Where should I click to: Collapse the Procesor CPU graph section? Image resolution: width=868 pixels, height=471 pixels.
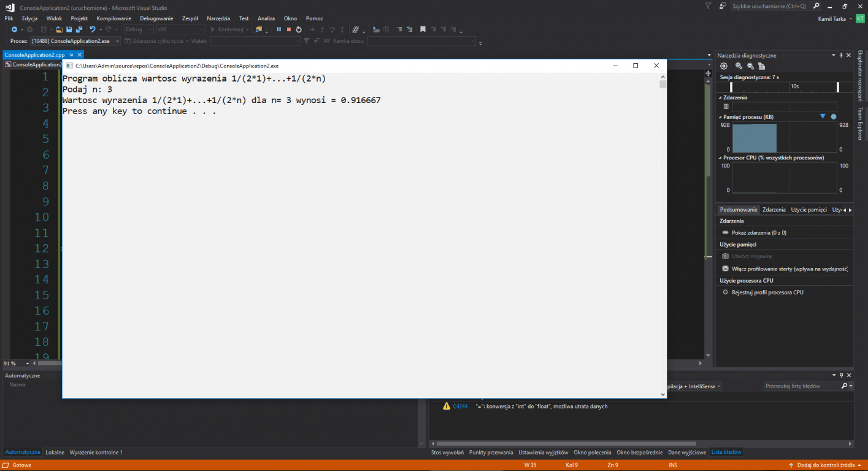pyautogui.click(x=720, y=158)
